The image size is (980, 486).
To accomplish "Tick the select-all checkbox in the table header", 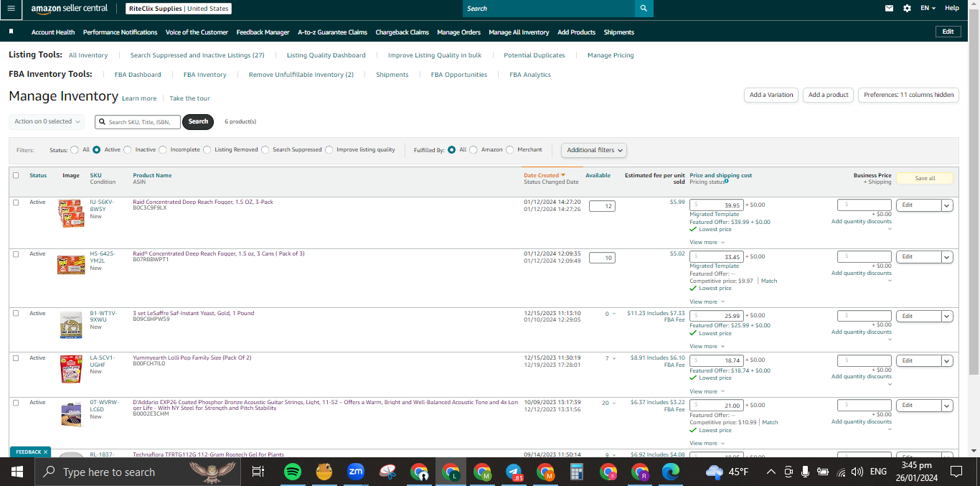I will click(16, 175).
